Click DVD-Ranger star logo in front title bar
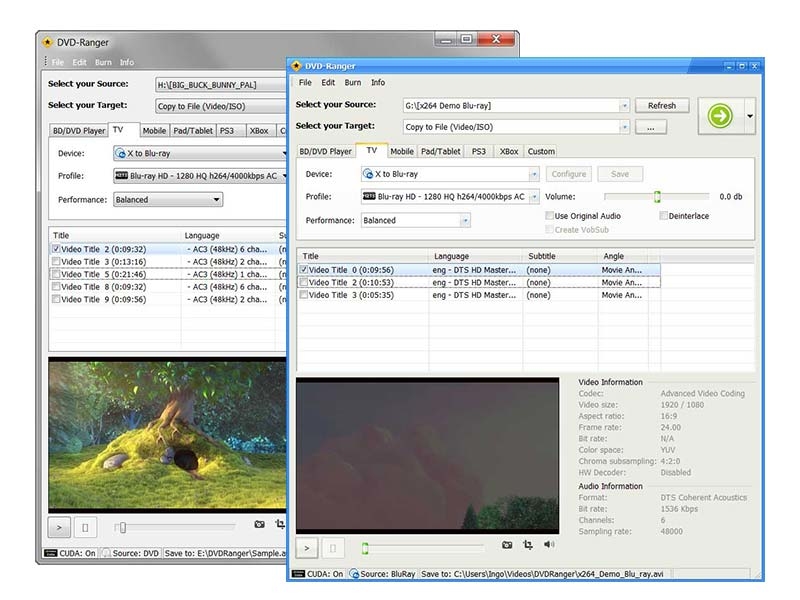Screen dimensions: 800x600 (296, 66)
